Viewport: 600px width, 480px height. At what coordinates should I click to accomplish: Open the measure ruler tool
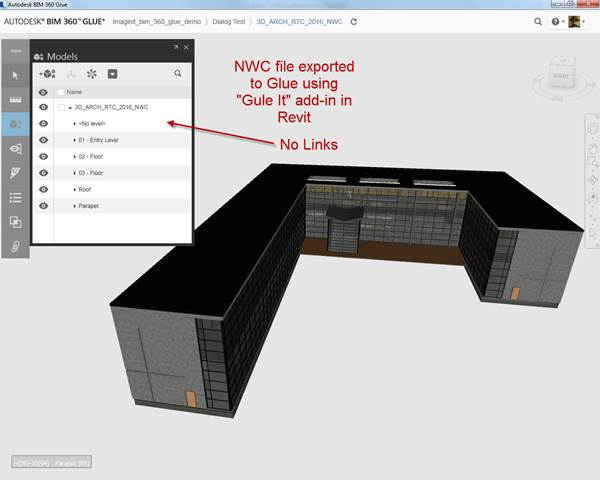(x=15, y=100)
